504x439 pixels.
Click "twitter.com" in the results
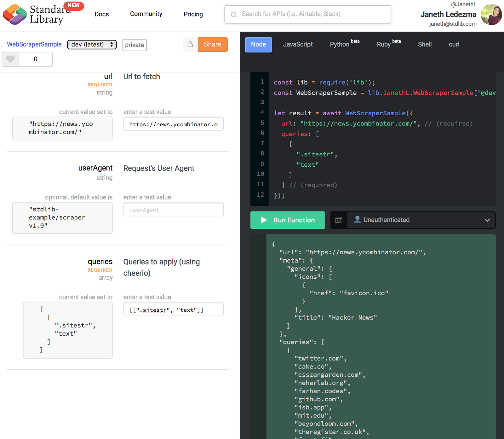click(x=319, y=359)
